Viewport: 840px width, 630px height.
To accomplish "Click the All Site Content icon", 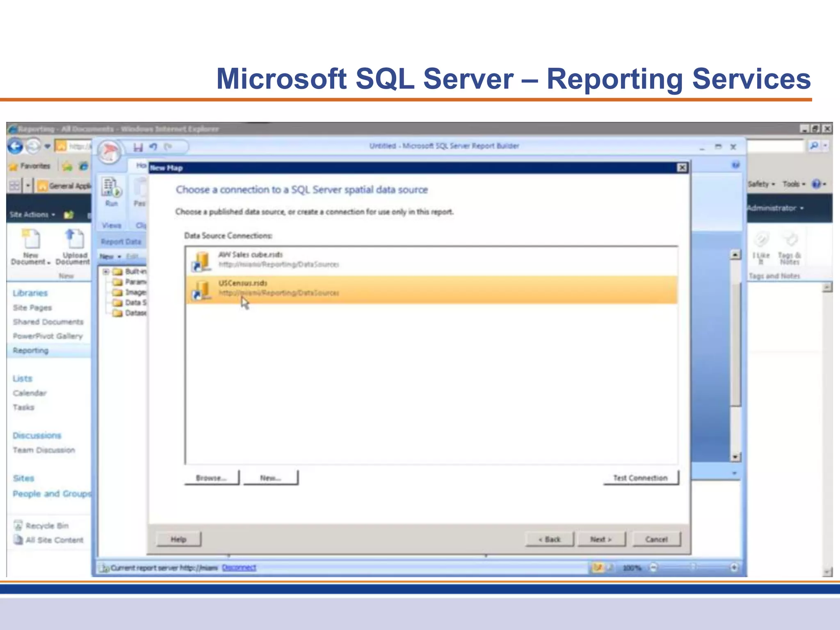I will coord(18,540).
